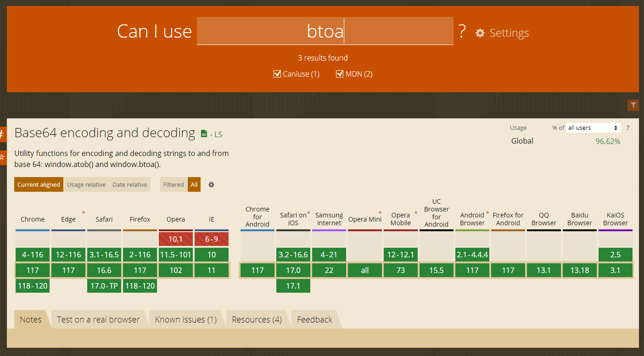Select the Opera 102 cell
Screen dimensions: 644x356
(x=176, y=270)
